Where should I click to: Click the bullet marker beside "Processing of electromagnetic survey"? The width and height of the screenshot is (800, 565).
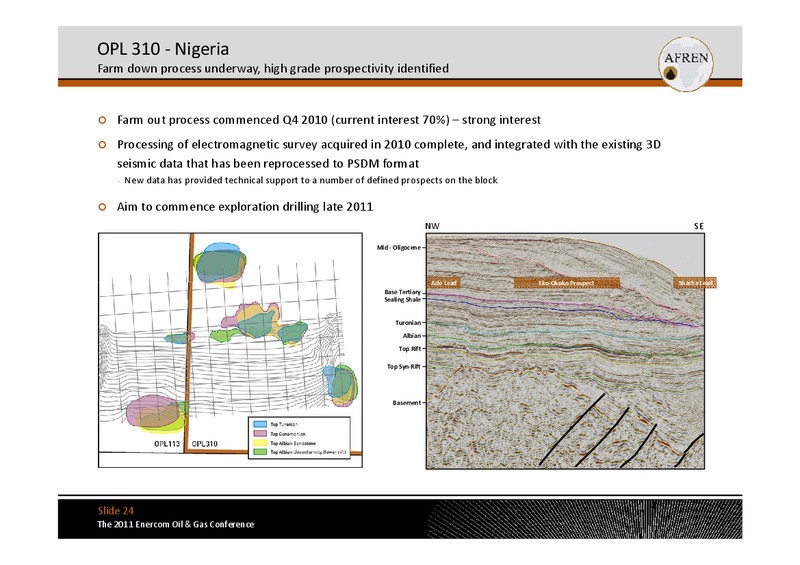click(103, 145)
